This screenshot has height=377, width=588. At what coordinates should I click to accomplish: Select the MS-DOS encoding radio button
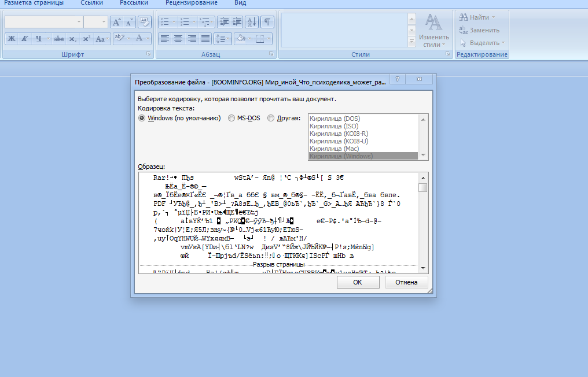pyautogui.click(x=231, y=118)
